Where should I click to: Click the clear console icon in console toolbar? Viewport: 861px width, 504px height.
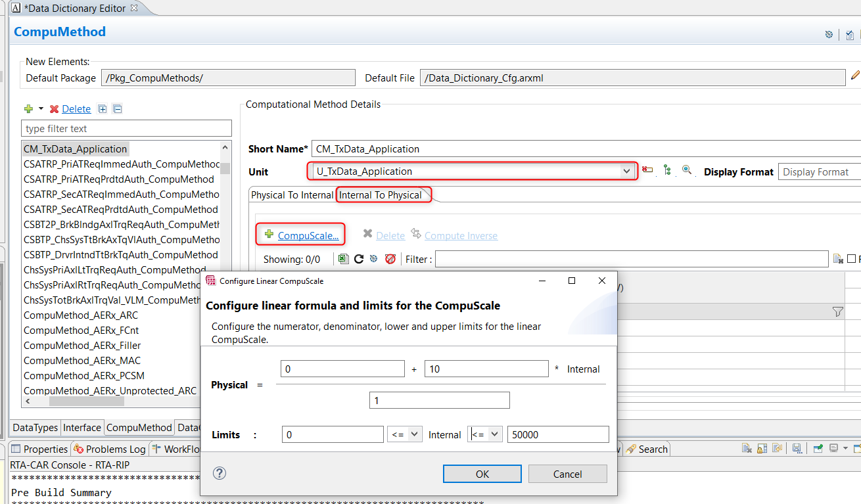coord(747,449)
